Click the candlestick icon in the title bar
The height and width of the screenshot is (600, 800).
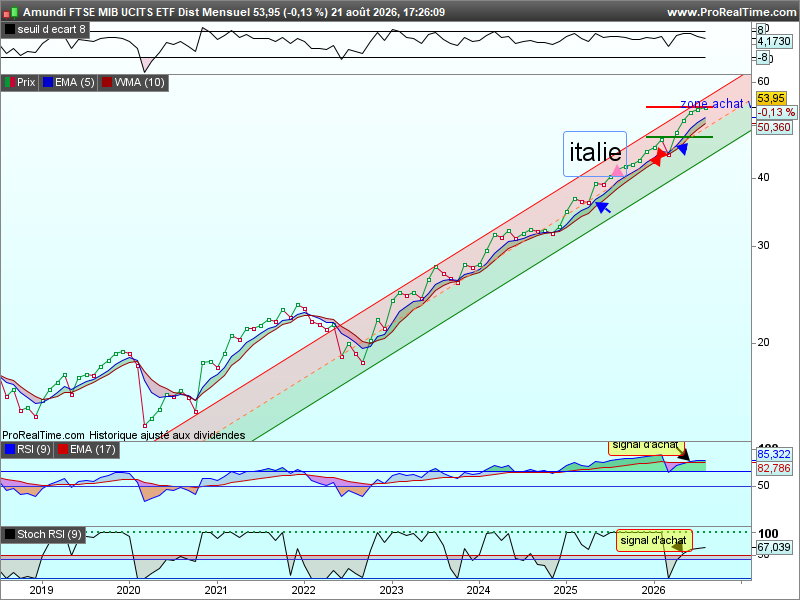point(11,11)
